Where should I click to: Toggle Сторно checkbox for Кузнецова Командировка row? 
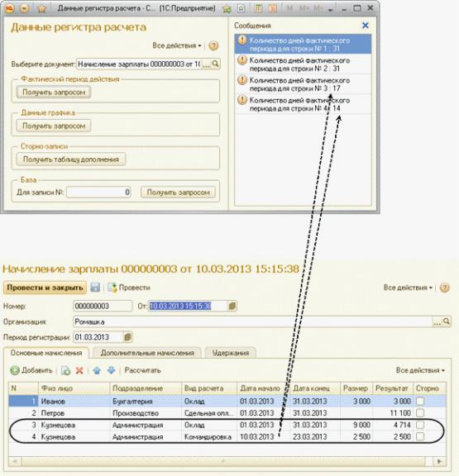(x=420, y=437)
